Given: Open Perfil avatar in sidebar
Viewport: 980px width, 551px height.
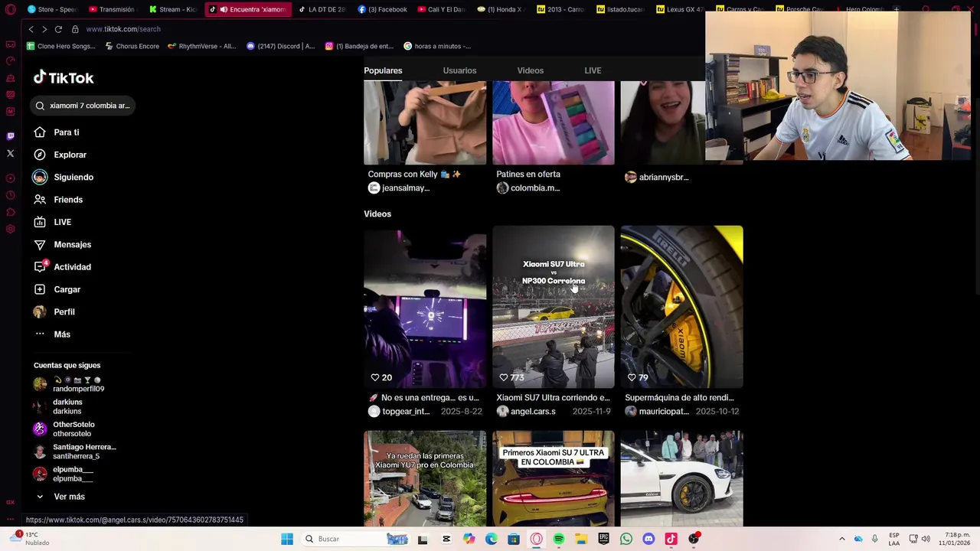Looking at the screenshot, I should [x=40, y=311].
